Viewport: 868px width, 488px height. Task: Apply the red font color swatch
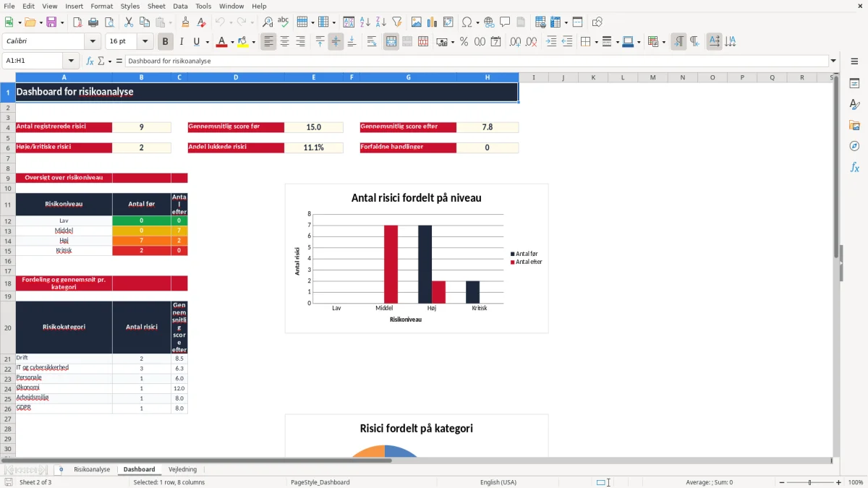tap(221, 42)
